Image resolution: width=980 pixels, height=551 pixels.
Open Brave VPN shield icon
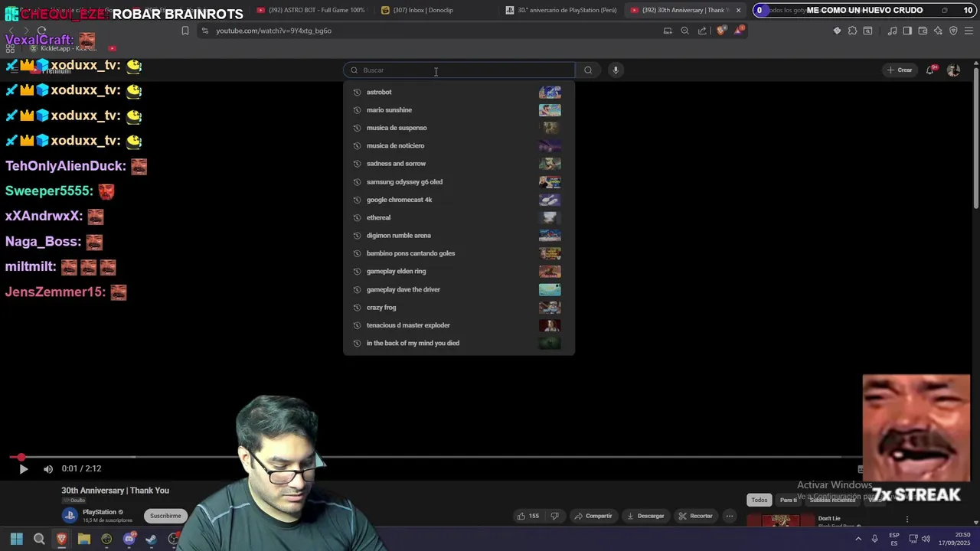click(953, 31)
